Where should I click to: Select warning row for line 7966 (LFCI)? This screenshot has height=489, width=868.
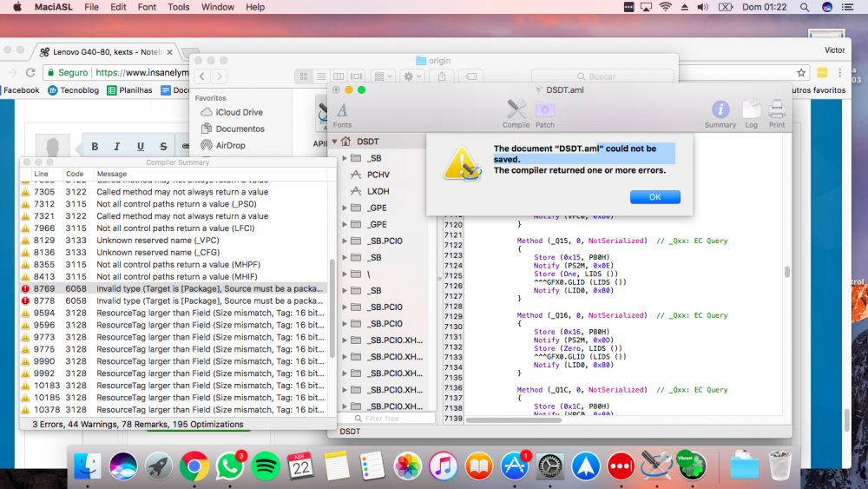(x=174, y=228)
